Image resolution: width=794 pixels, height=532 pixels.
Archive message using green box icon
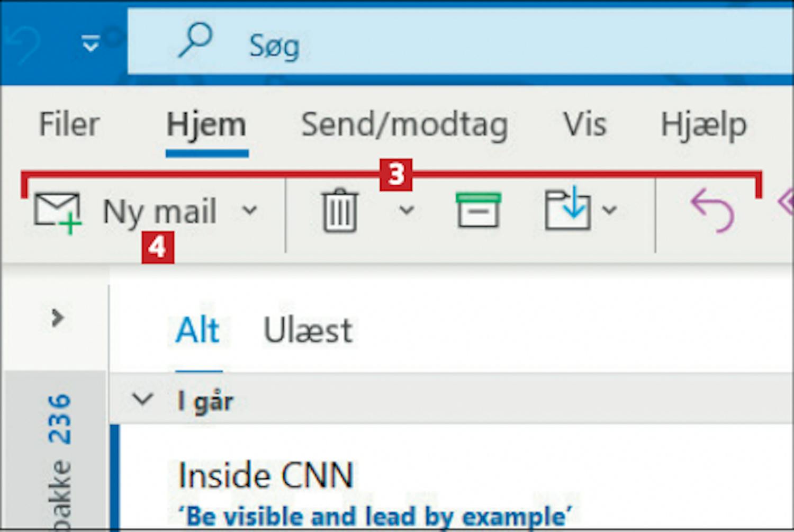(479, 210)
